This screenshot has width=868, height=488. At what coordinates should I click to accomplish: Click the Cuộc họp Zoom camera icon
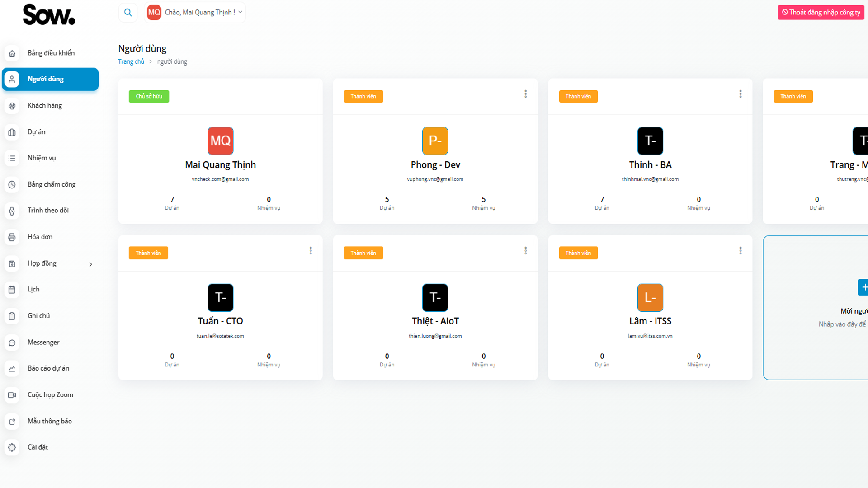pyautogui.click(x=12, y=395)
